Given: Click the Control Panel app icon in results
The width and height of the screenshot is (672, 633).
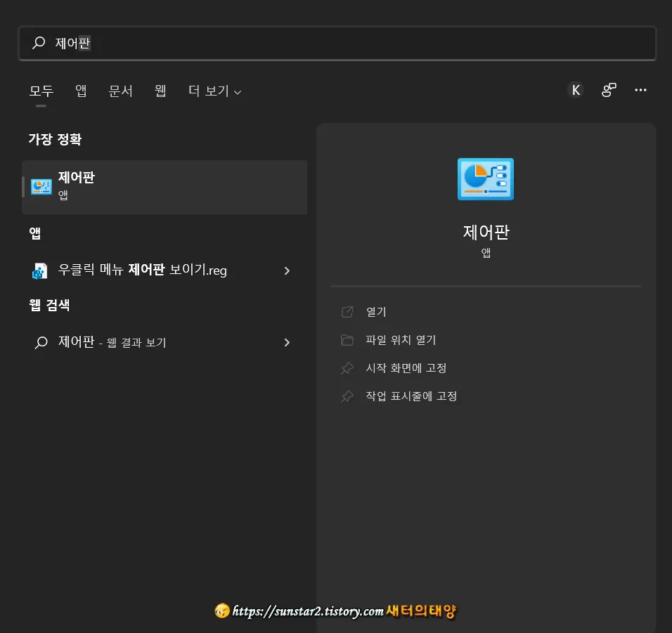Looking at the screenshot, I should 41,186.
